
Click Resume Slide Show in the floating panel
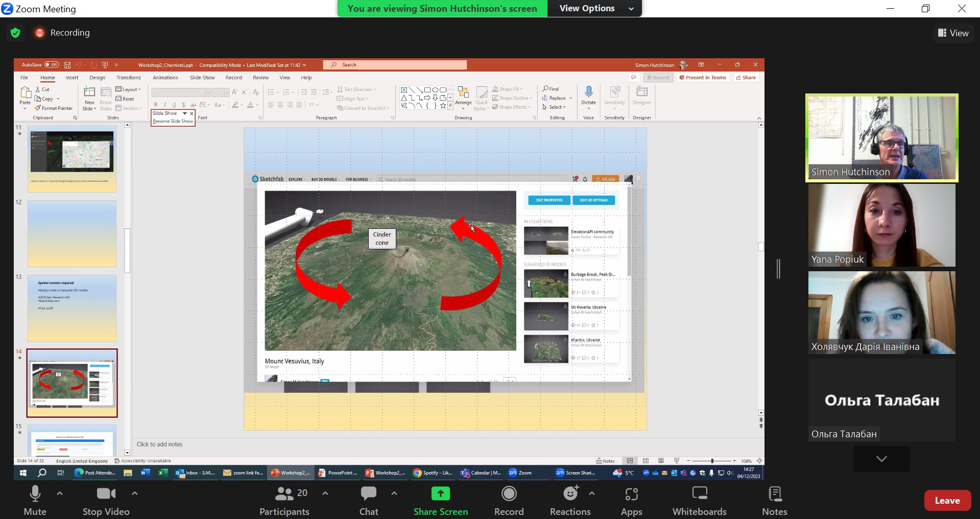173,121
